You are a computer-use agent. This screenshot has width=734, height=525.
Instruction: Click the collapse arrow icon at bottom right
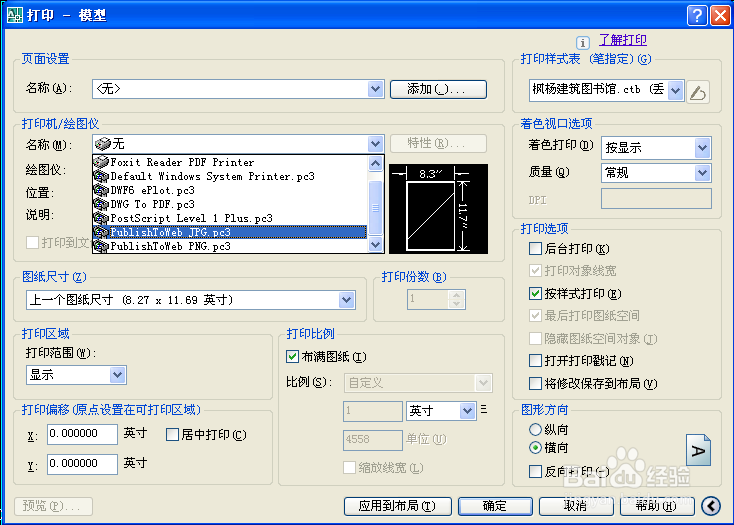711,506
